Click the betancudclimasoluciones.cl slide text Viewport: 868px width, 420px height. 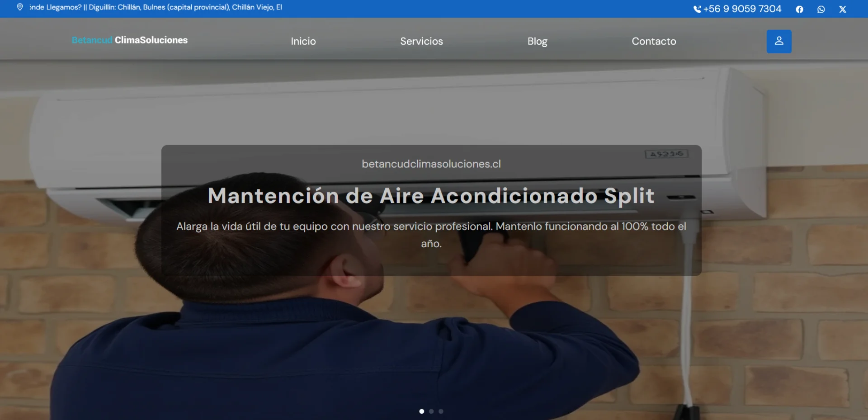tap(431, 164)
